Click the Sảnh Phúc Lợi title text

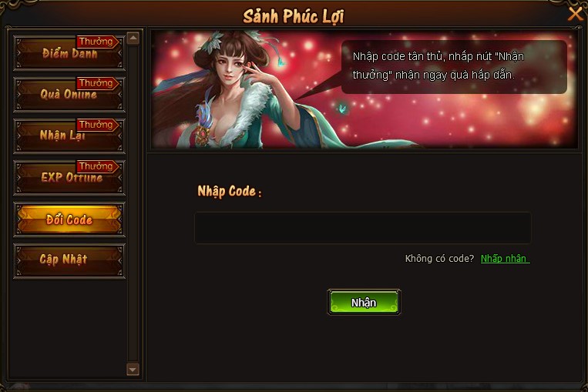294,16
